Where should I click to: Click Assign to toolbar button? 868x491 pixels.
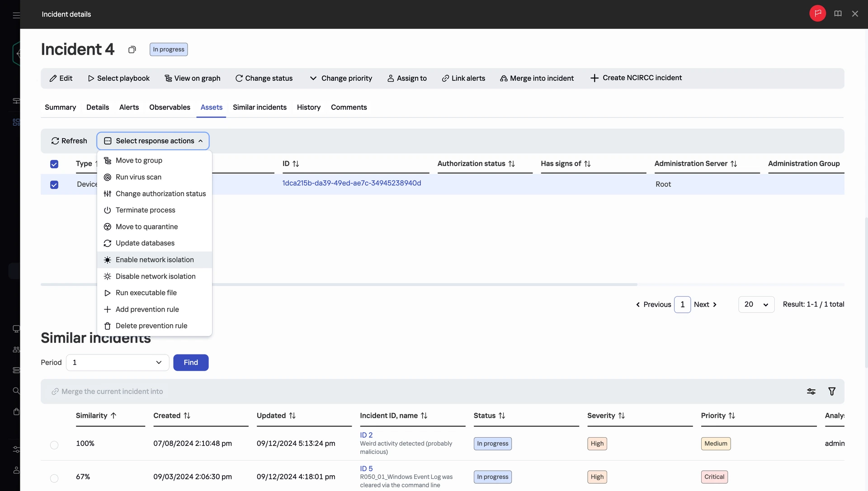pos(407,78)
